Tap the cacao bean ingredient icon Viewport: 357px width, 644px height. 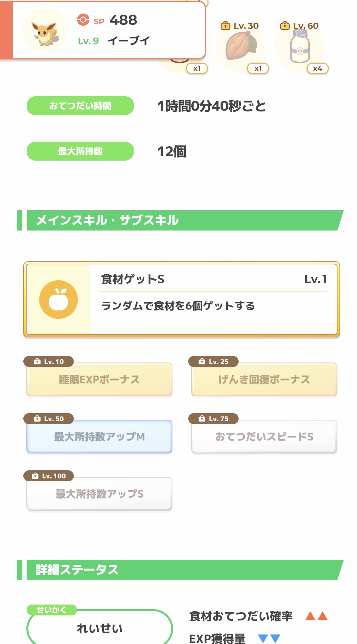(240, 46)
